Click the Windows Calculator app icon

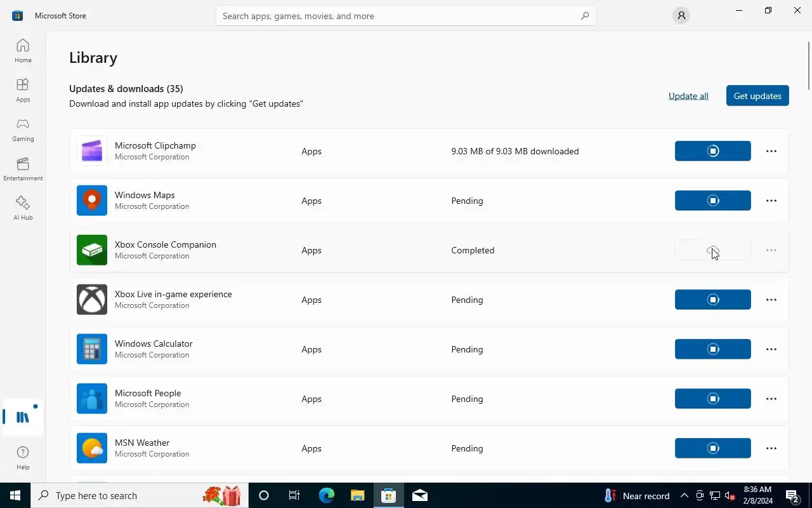pos(92,349)
